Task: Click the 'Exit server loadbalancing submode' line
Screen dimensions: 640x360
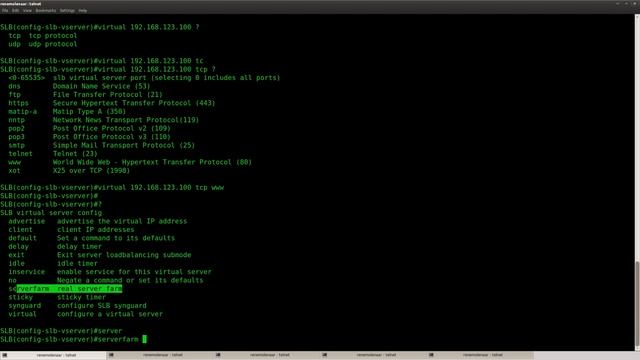Action: point(100,255)
